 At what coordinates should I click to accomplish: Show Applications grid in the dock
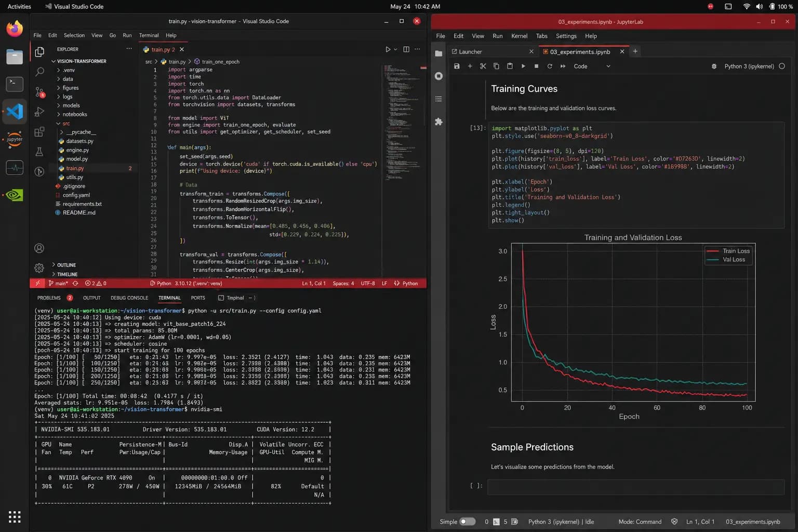tap(15, 517)
